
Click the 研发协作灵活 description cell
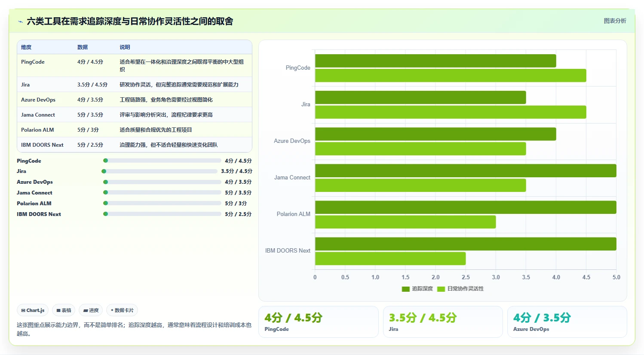coord(179,85)
